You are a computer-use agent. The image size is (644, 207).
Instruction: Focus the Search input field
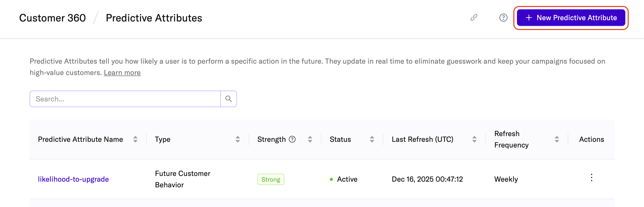coord(125,99)
